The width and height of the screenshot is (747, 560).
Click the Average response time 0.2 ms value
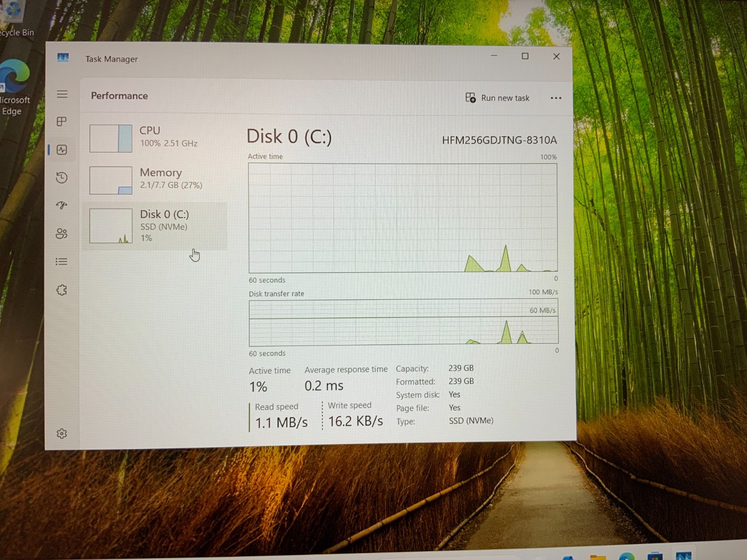pos(324,386)
